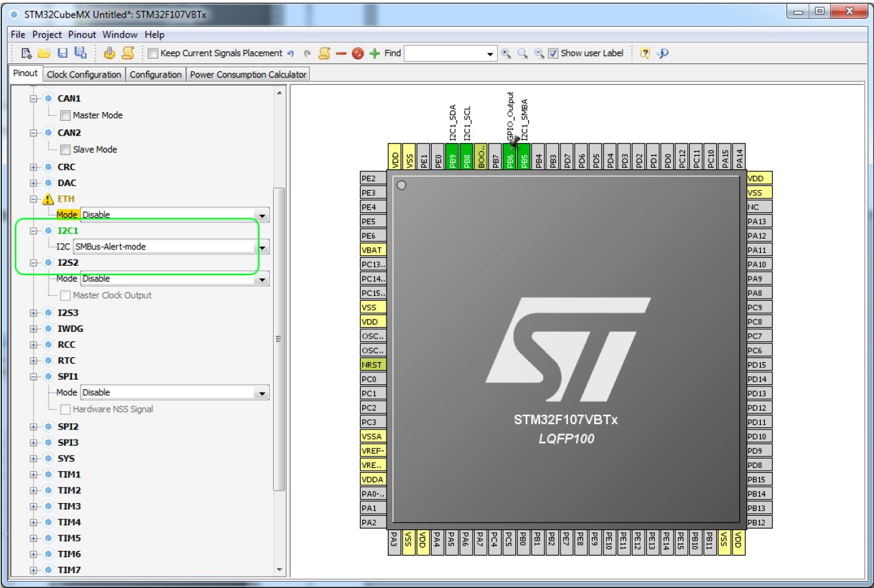Expand the DAC tree node
Viewport: 874px width, 588px height.
34,183
